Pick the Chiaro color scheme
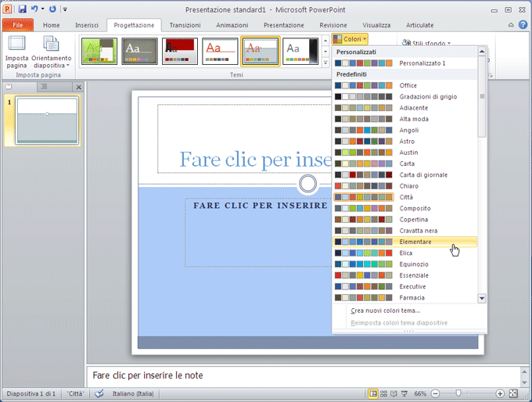Viewport: 532px width, 402px height. pyautogui.click(x=404, y=186)
